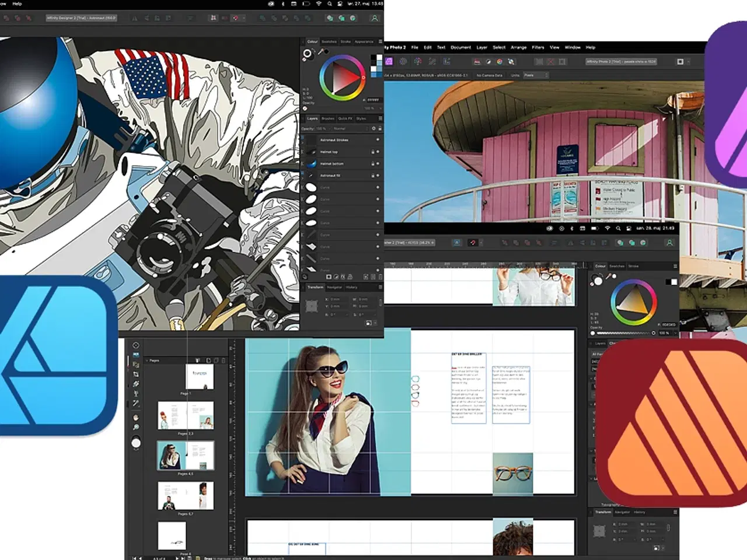
Task: Toggle the lock on Helmet top layer
Action: (372, 152)
